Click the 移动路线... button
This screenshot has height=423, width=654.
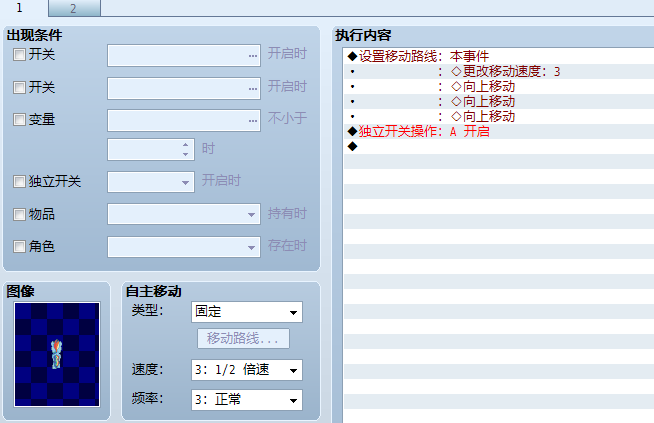[x=243, y=338]
